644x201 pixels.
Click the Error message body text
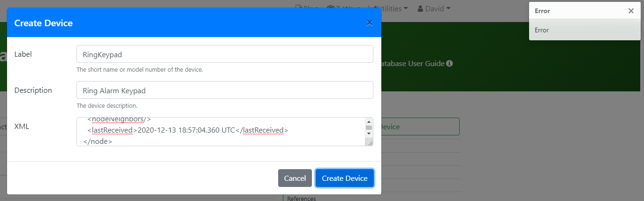[542, 30]
